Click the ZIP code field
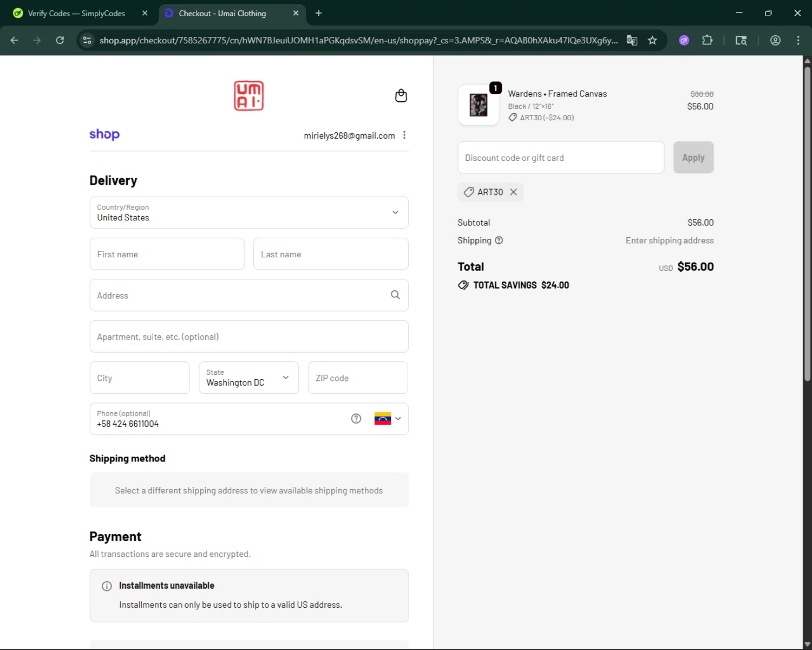The height and width of the screenshot is (650, 812). [358, 378]
